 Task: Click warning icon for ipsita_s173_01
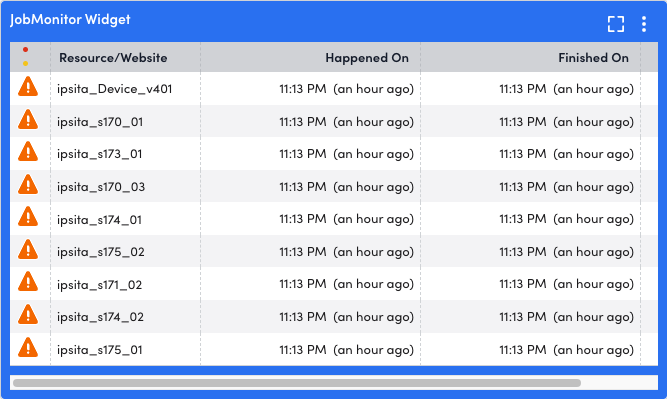[28, 151]
